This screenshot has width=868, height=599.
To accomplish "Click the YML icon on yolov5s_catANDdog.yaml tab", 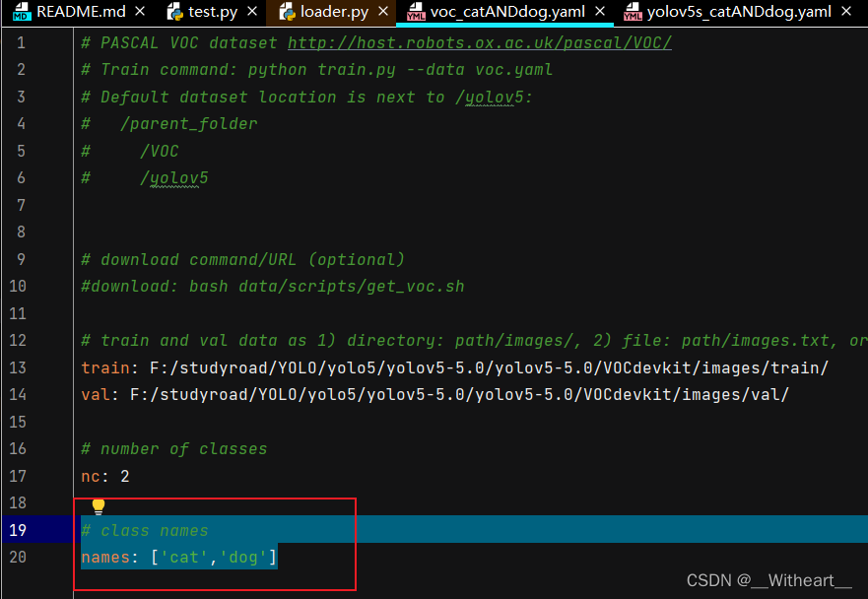I will pos(633,12).
